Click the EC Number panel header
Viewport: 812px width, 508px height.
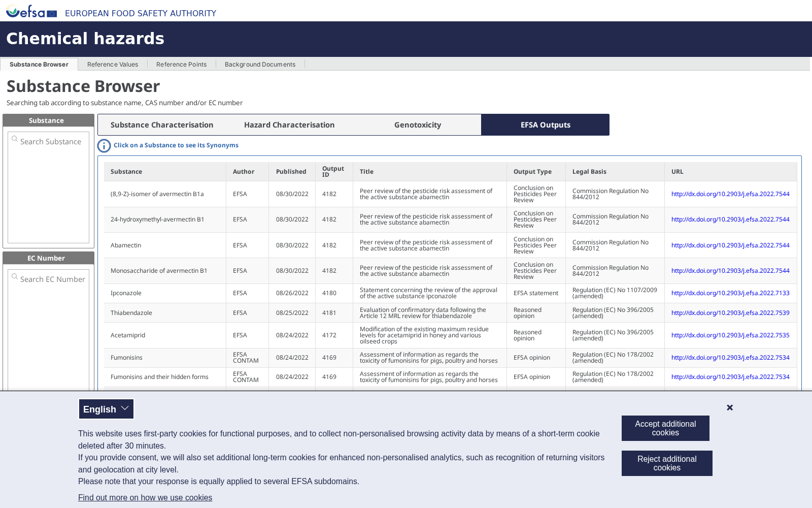[49, 258]
